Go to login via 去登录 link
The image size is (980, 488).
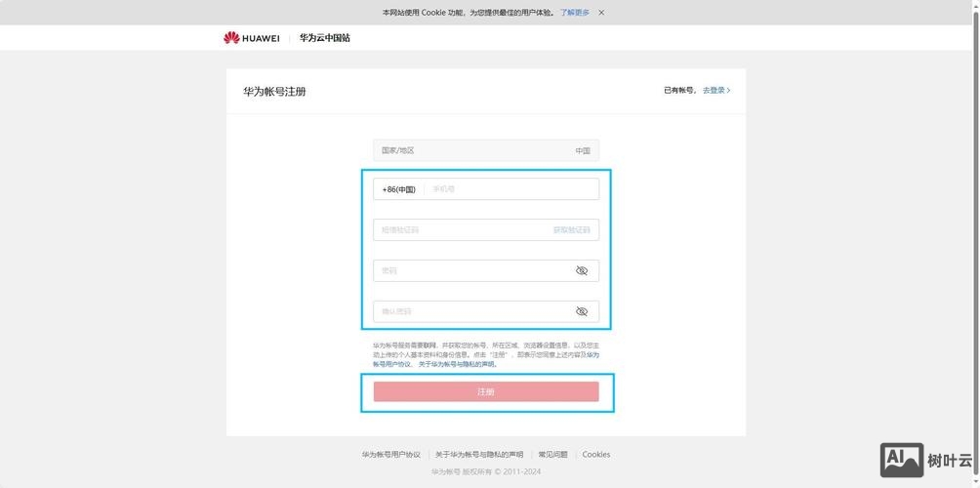coord(716,90)
